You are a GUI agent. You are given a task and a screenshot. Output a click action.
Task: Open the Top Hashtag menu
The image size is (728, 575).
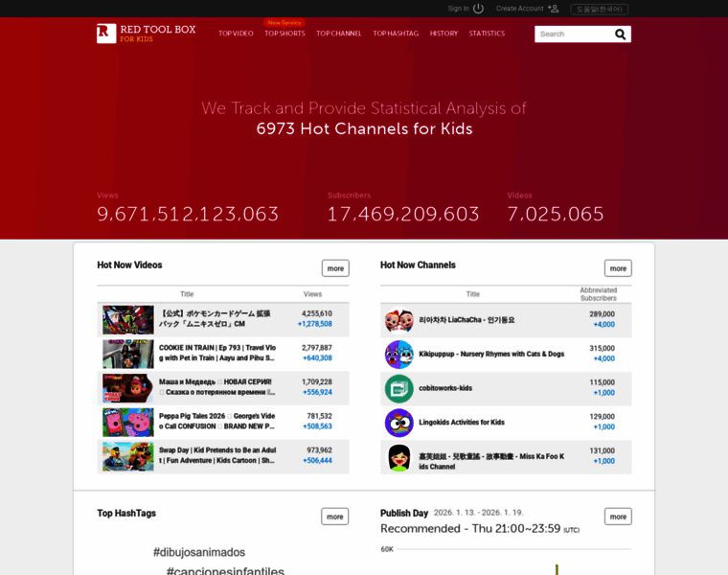pos(396,34)
